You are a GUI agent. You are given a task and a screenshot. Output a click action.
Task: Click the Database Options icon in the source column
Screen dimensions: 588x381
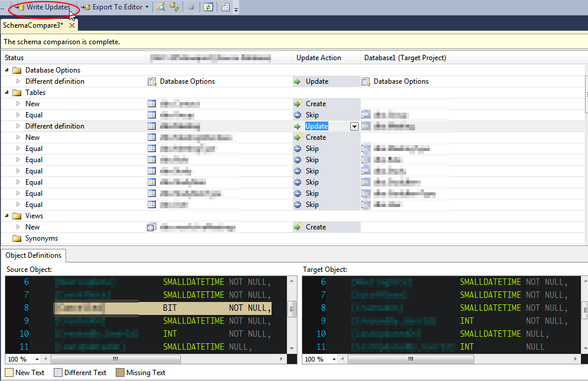point(152,81)
